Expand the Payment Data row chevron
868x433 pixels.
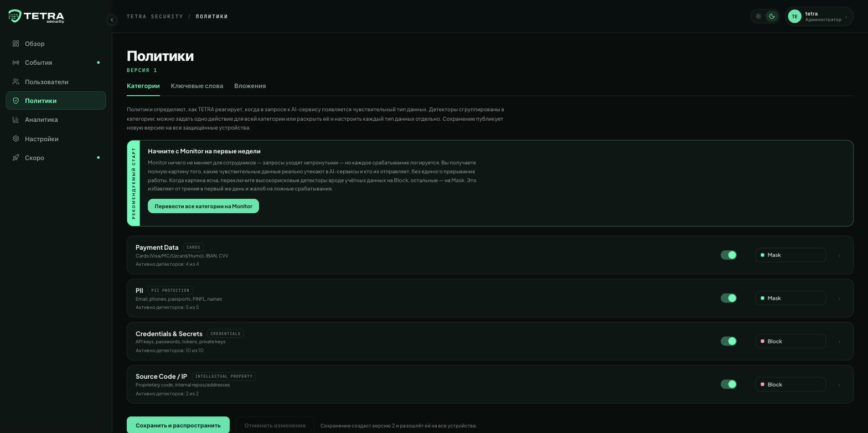pos(839,255)
